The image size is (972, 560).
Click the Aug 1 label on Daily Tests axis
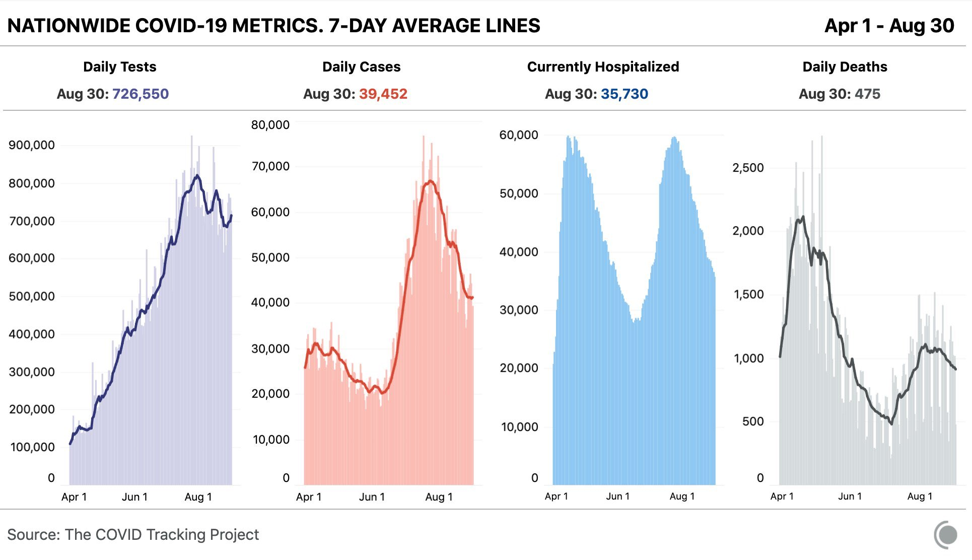[198, 497]
